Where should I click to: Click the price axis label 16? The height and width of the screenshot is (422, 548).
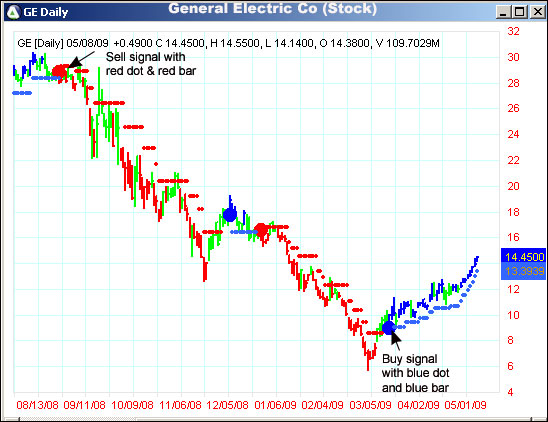coord(513,237)
